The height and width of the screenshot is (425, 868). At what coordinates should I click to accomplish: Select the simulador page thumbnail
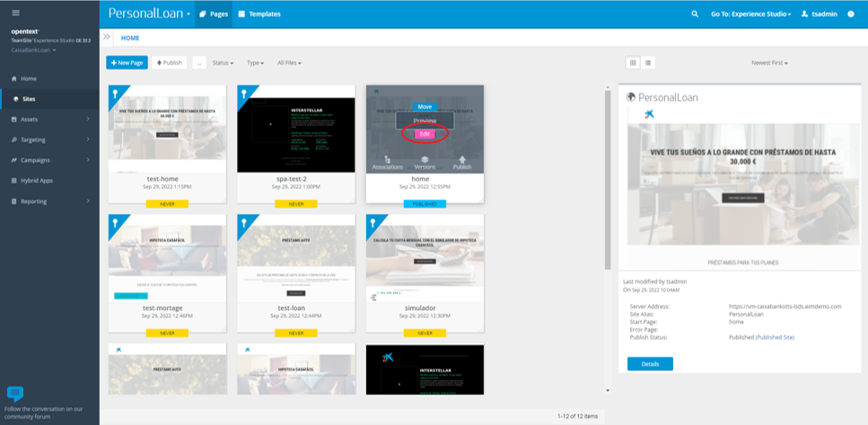point(425,258)
